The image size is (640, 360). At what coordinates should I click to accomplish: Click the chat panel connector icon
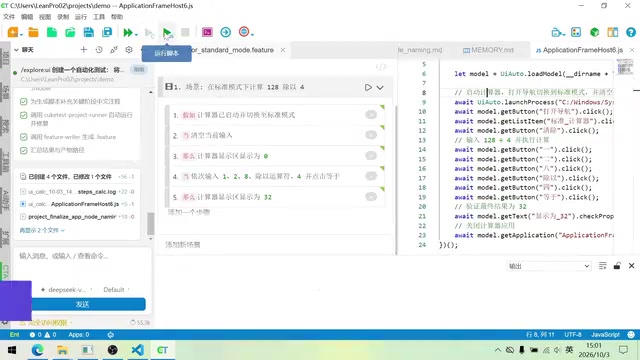tap(114, 49)
